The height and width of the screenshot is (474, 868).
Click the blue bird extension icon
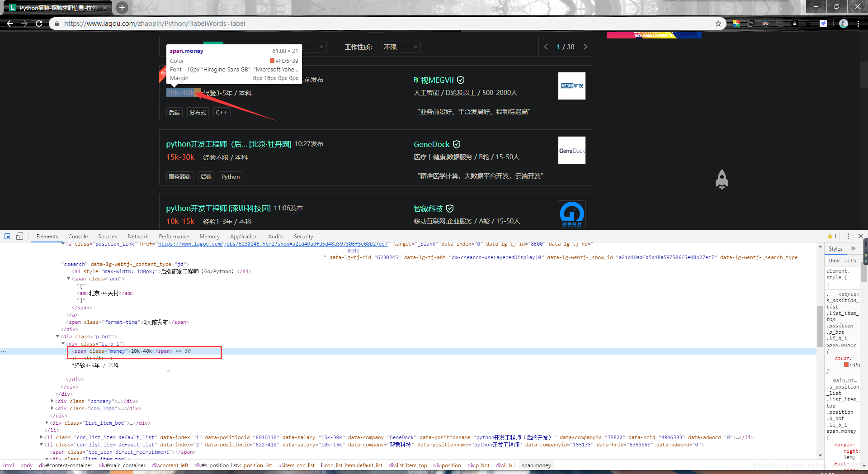point(823,24)
